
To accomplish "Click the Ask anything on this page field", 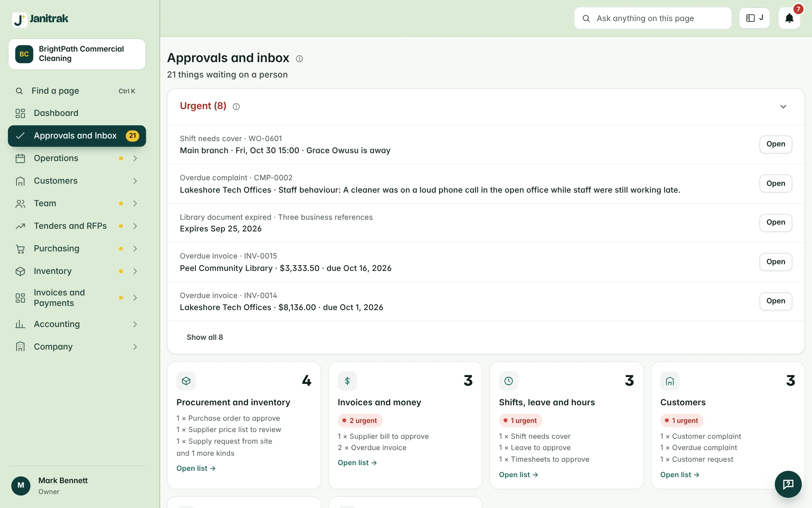I will [653, 18].
